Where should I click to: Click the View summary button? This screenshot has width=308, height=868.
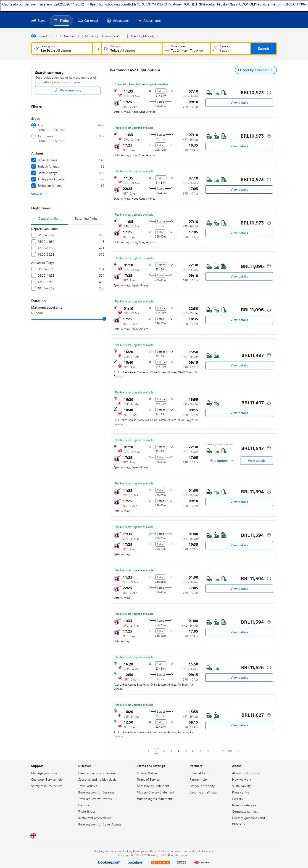click(x=68, y=90)
